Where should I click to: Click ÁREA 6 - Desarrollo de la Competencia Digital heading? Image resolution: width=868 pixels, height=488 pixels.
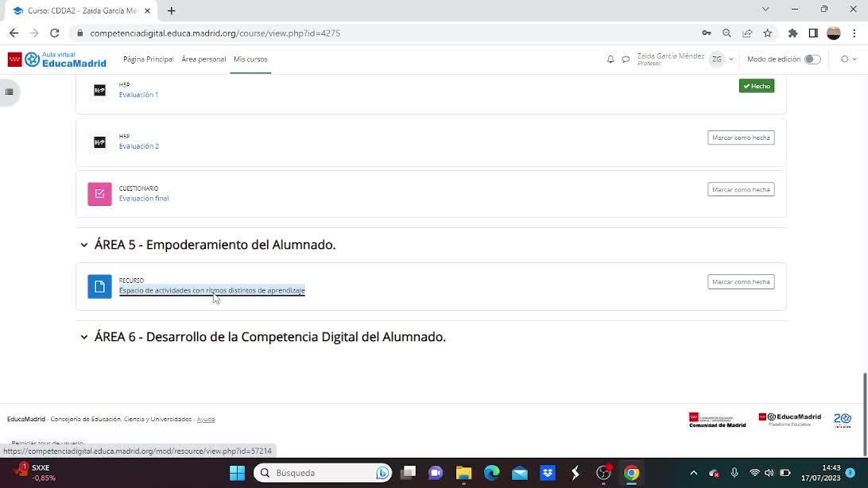pos(270,337)
